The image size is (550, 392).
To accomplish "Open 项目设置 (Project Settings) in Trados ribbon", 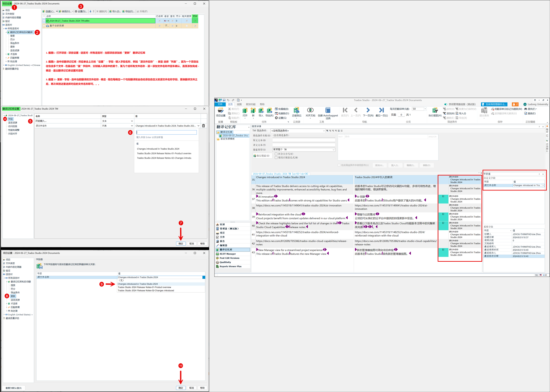I will coord(221,112).
